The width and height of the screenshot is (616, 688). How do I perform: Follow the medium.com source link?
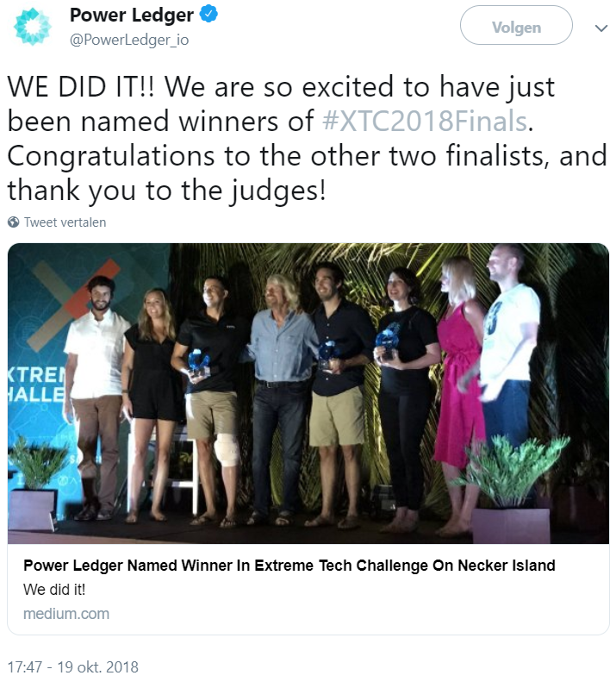65,614
